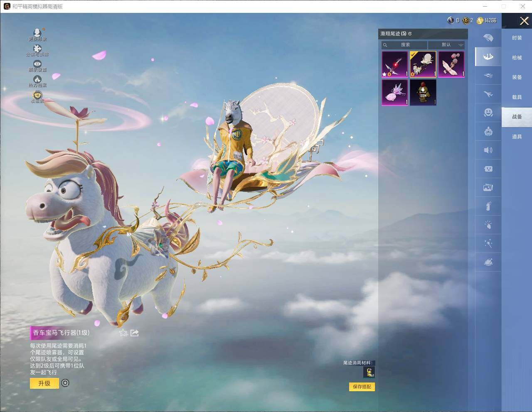Screen dimensions: 532x412
Task: Click the 搜索 search field
Action: tap(405, 45)
